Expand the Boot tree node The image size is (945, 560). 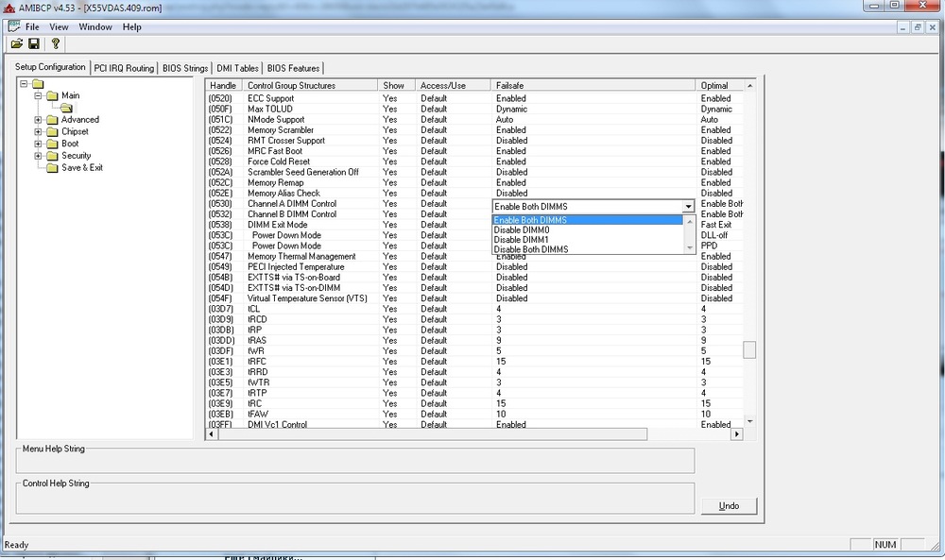pyautogui.click(x=38, y=144)
